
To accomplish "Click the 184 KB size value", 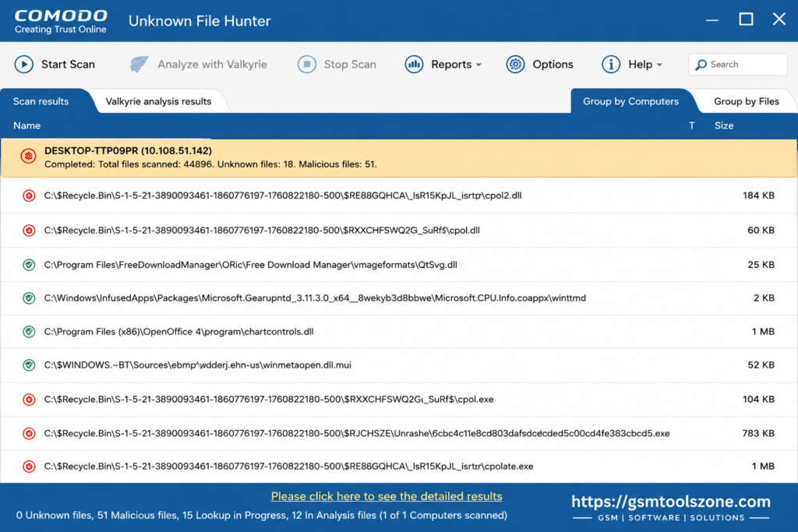I will (x=758, y=196).
